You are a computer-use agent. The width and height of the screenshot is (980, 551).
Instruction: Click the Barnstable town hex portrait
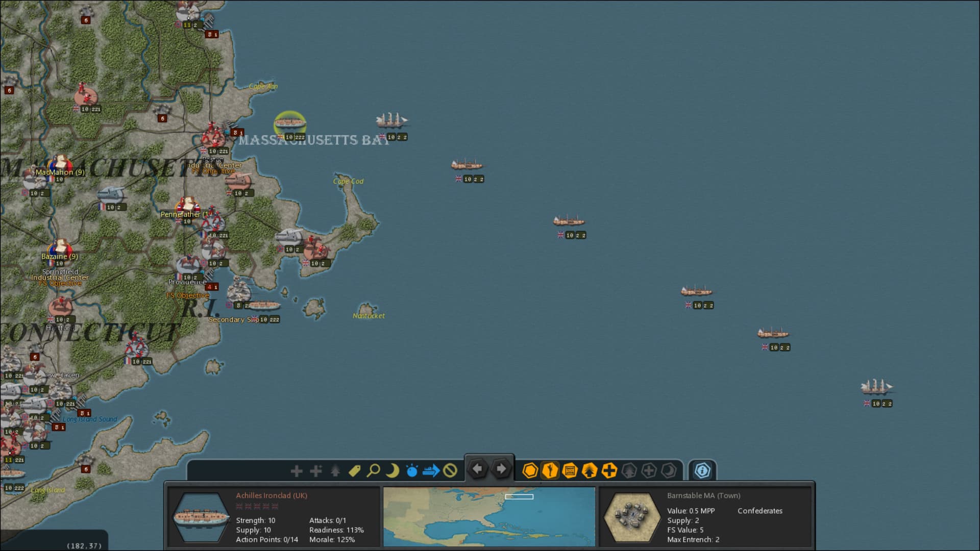[632, 517]
